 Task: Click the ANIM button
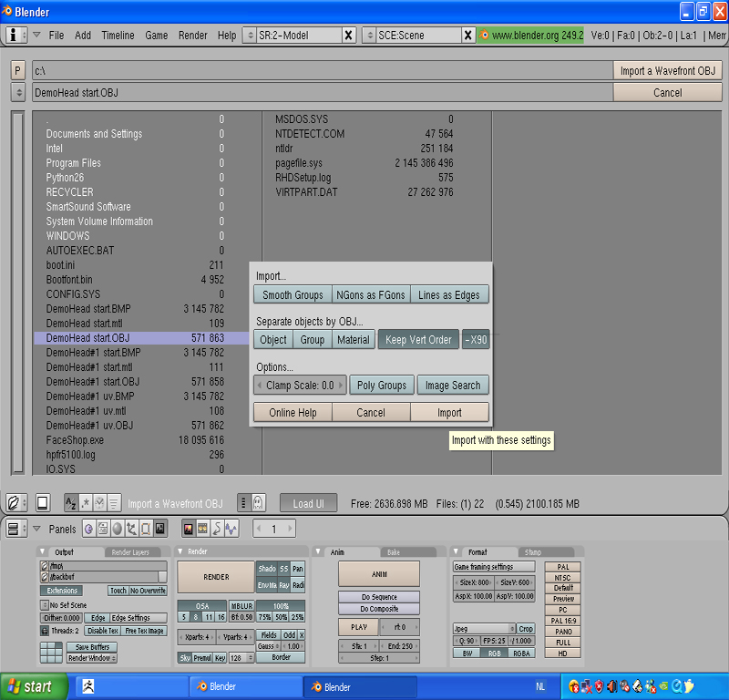coord(379,574)
